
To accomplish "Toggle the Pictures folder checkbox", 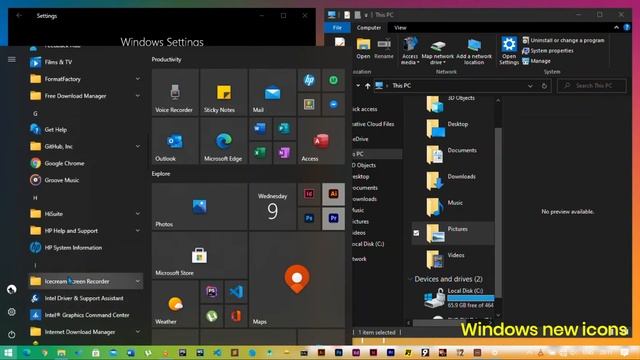I will coord(416,233).
